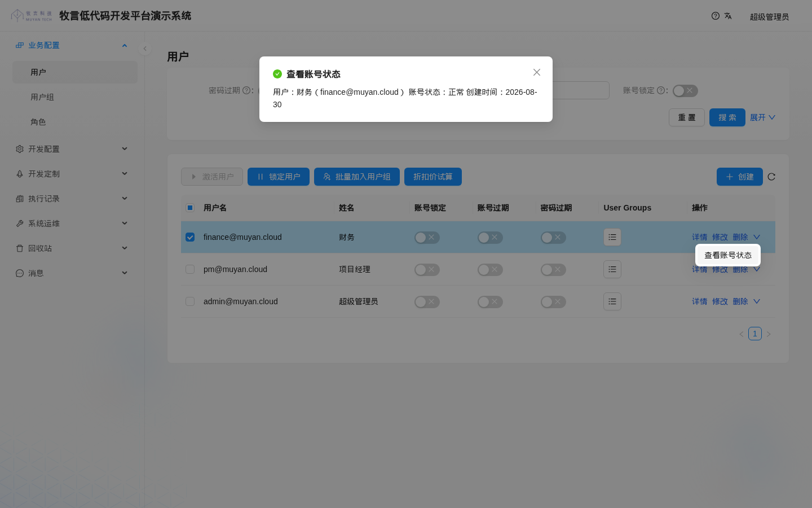
Task: Open User Groups list icon for pm@muyan.cloud
Action: (x=612, y=269)
